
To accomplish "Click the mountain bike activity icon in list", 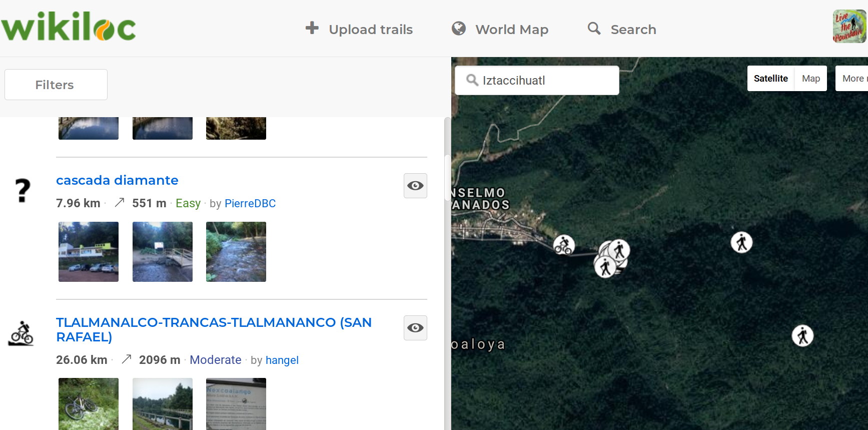I will (x=21, y=333).
